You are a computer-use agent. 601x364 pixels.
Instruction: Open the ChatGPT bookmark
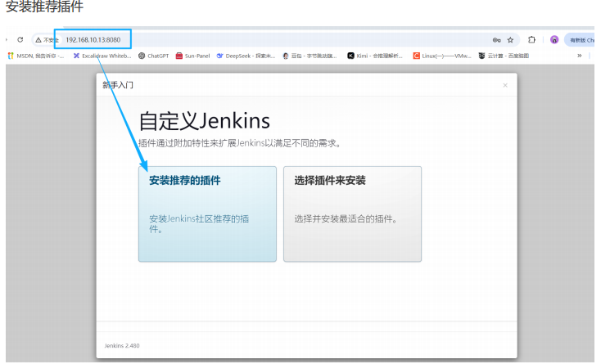pos(153,56)
